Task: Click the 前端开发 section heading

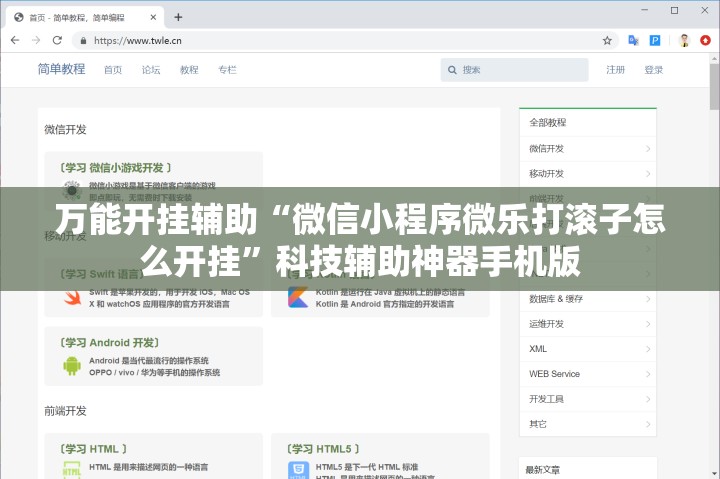Action: tap(65, 411)
